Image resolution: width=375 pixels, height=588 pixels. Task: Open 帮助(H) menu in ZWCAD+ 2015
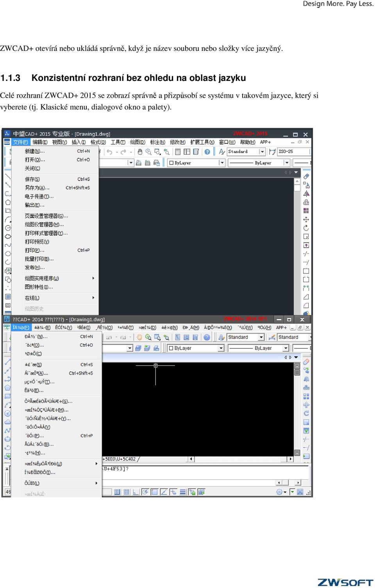tap(248, 142)
